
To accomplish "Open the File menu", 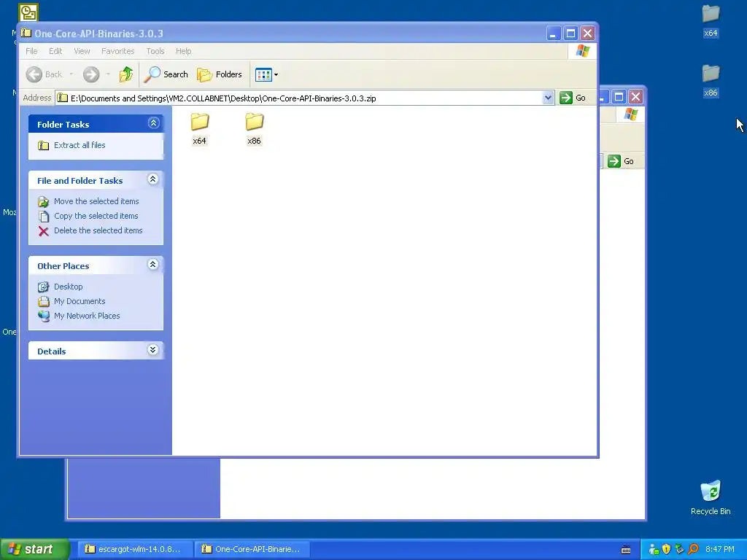I will (31, 51).
